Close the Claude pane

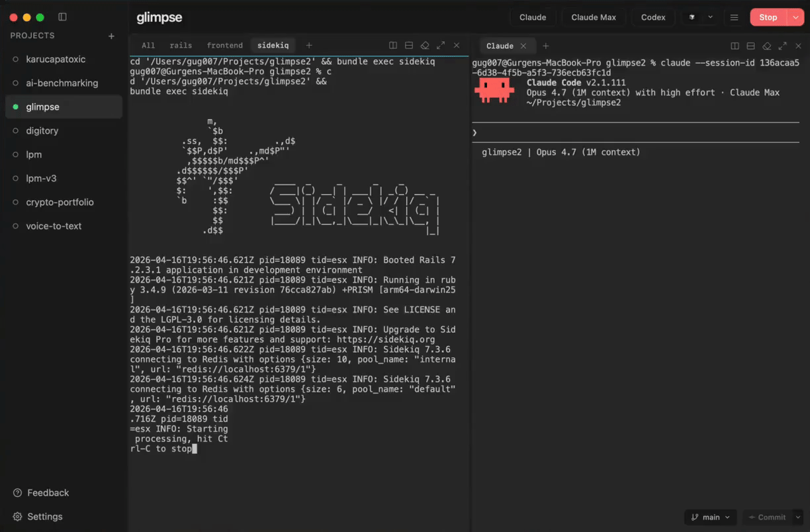[x=798, y=46]
